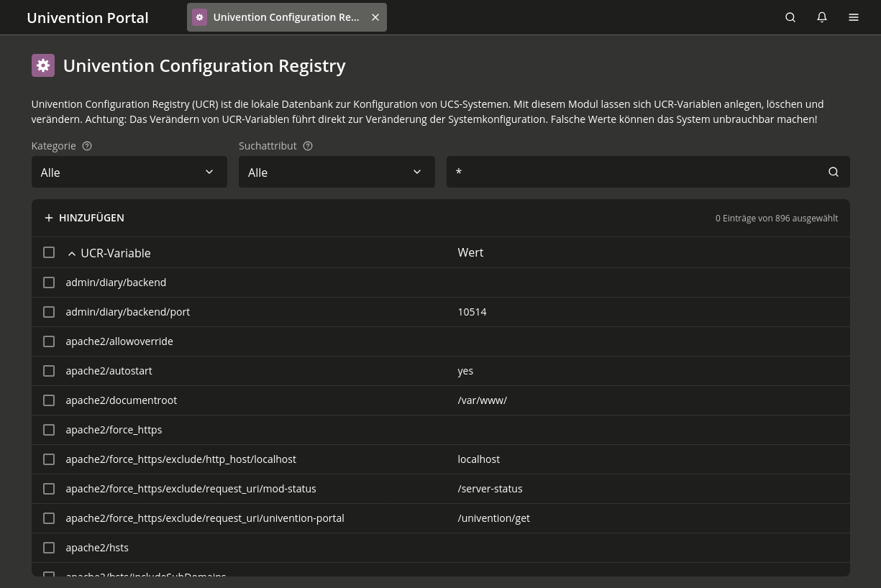881x588 pixels.
Task: Check the admin/diary/backend/port row checkbox
Action: (49, 312)
